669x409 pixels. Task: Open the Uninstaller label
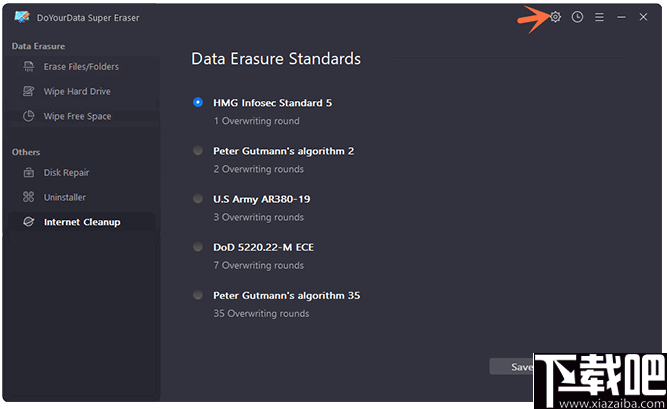point(65,198)
